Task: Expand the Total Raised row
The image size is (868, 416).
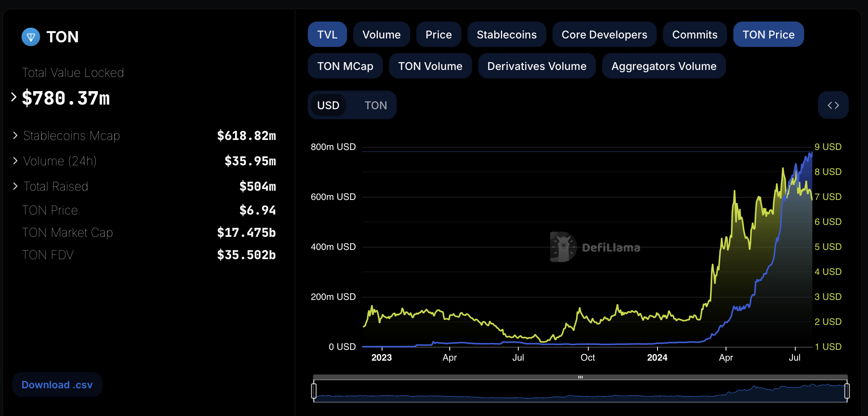Action: pos(15,186)
